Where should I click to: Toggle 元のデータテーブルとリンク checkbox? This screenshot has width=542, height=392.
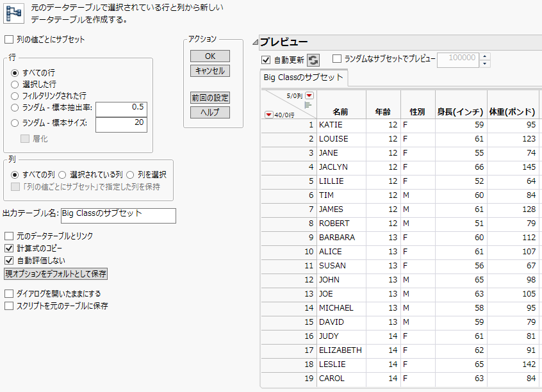point(9,236)
